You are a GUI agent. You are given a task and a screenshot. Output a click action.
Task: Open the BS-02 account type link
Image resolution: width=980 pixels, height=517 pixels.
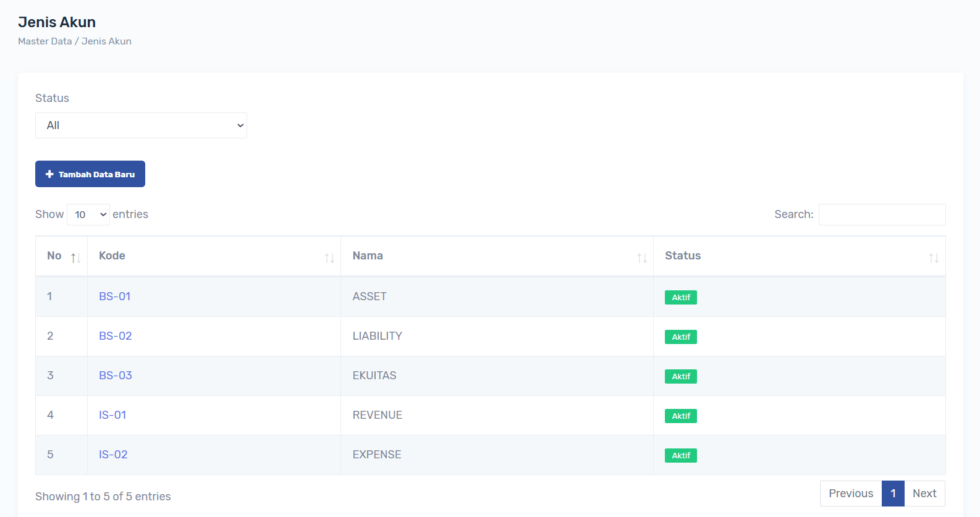pyautogui.click(x=116, y=336)
